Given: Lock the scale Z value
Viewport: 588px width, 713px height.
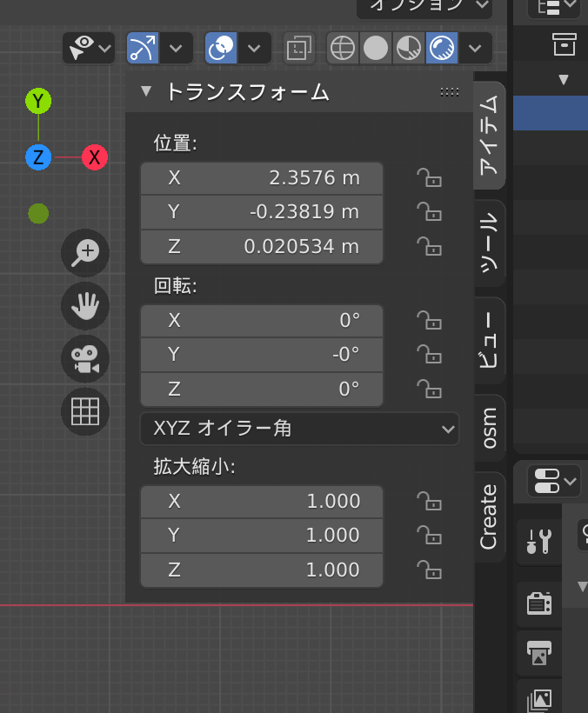Looking at the screenshot, I should 429,570.
